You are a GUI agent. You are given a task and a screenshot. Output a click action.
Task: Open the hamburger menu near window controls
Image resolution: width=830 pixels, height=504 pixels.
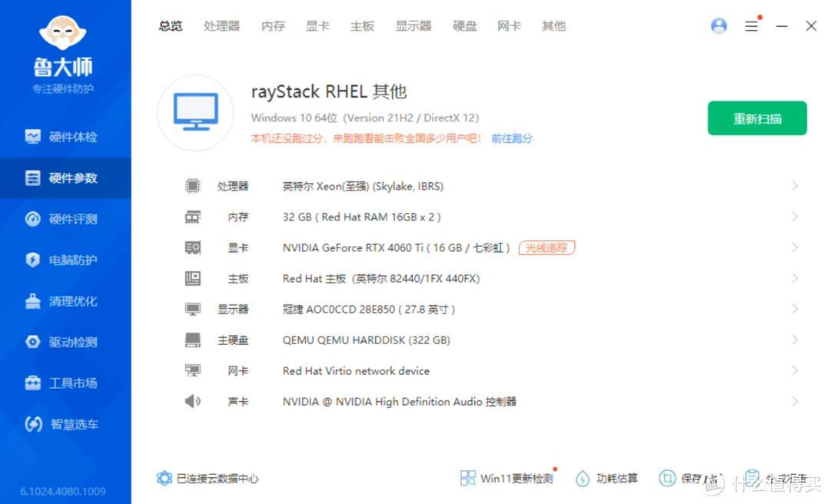(751, 25)
